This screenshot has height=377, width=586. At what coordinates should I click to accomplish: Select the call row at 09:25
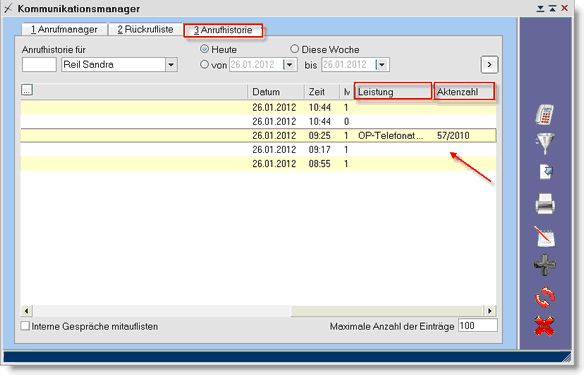(x=258, y=135)
